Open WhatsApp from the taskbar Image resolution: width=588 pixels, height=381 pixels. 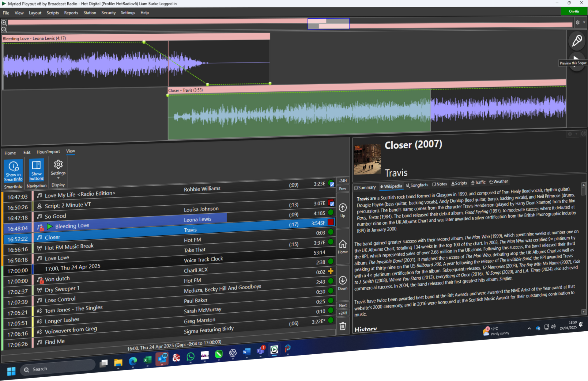point(190,357)
